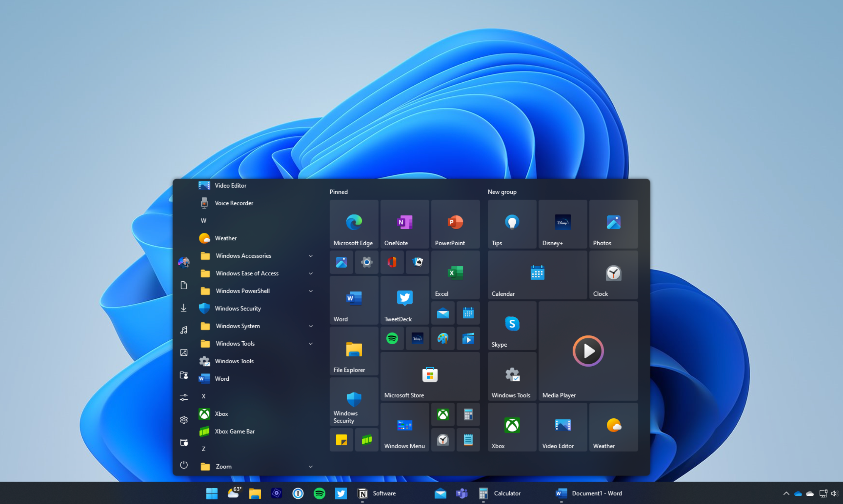Screen dimensions: 843x504
Task: Open the small Settings gear tile
Action: point(366,262)
